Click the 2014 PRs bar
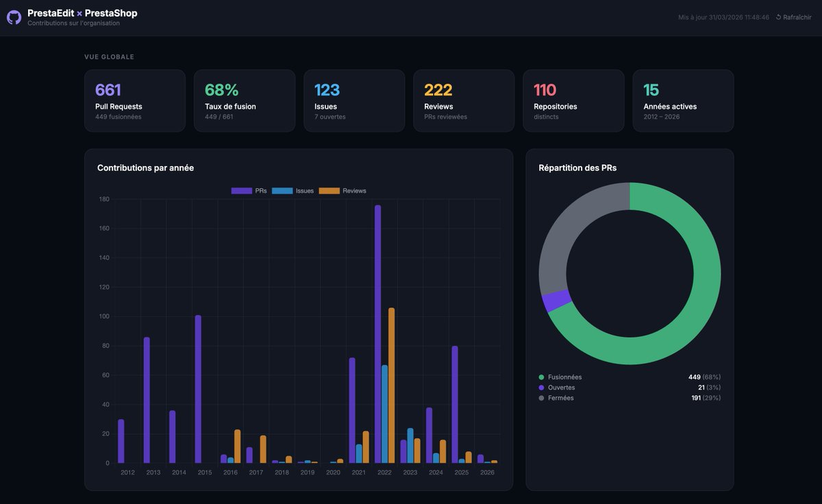 pyautogui.click(x=173, y=437)
